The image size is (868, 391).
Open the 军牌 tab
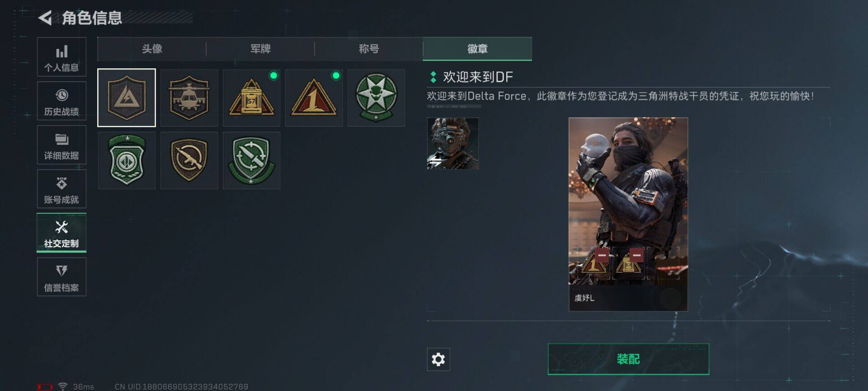(x=260, y=49)
